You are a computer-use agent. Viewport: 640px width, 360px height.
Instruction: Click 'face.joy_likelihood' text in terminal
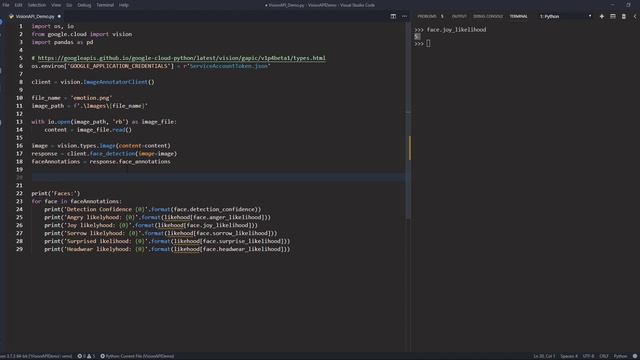[456, 30]
